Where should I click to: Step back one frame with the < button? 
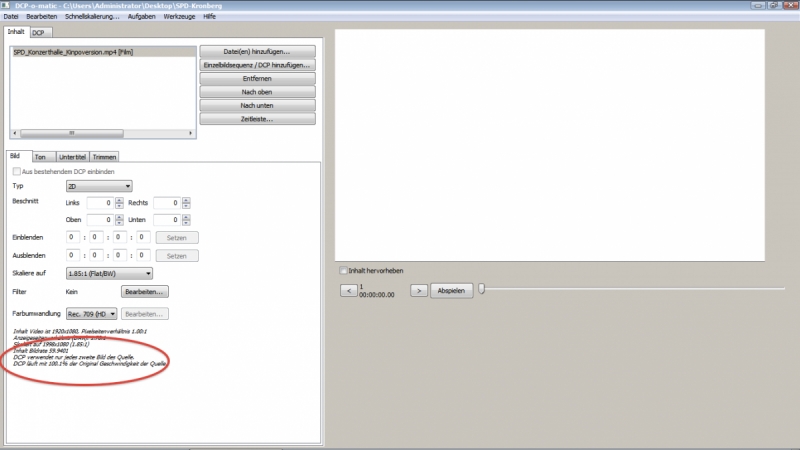pyautogui.click(x=347, y=290)
